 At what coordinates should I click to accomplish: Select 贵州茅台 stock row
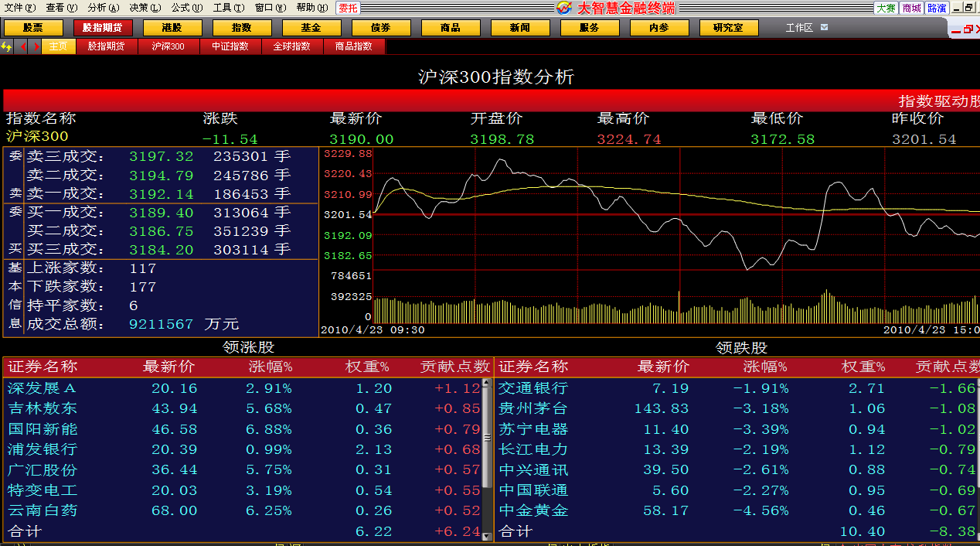click(x=737, y=408)
